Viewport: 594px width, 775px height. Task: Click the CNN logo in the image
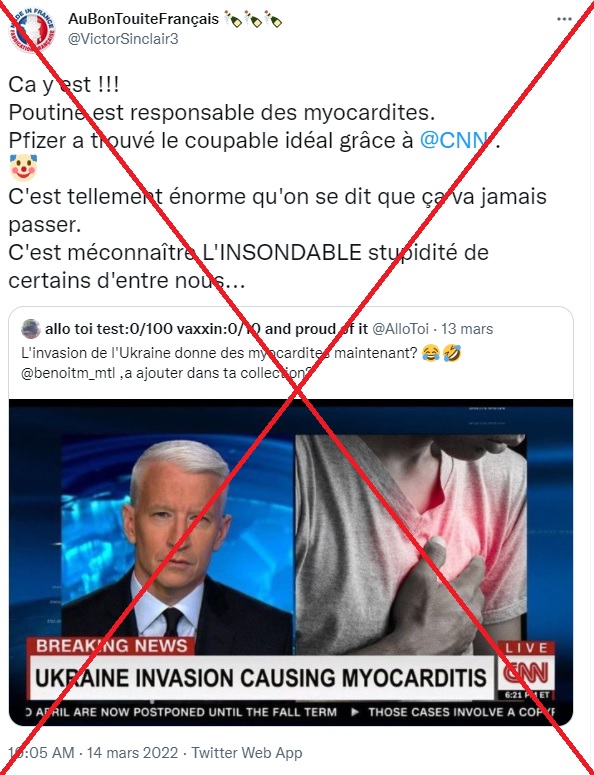[525, 674]
